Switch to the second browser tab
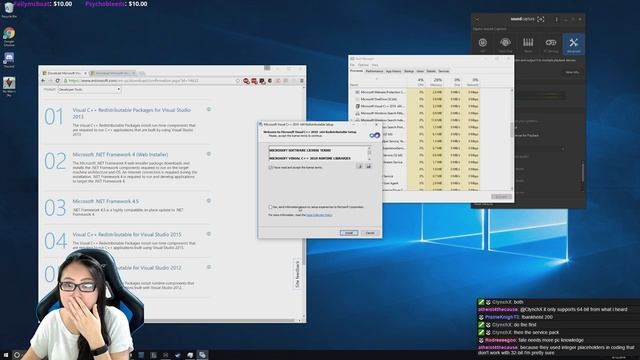 click(x=113, y=73)
